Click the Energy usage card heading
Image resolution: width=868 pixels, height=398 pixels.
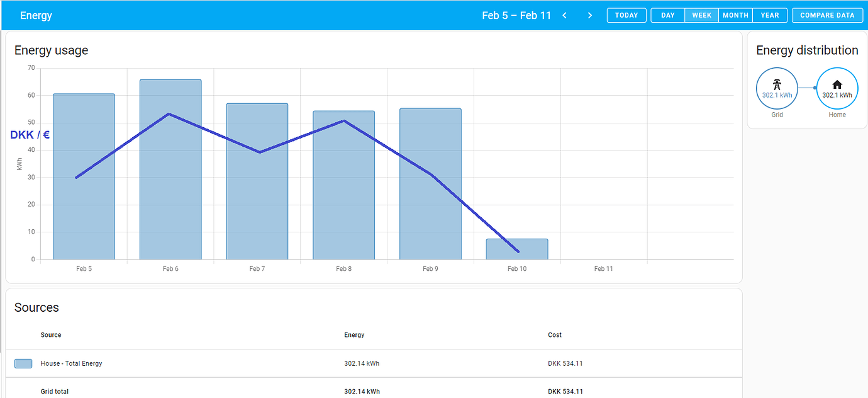[x=52, y=50]
